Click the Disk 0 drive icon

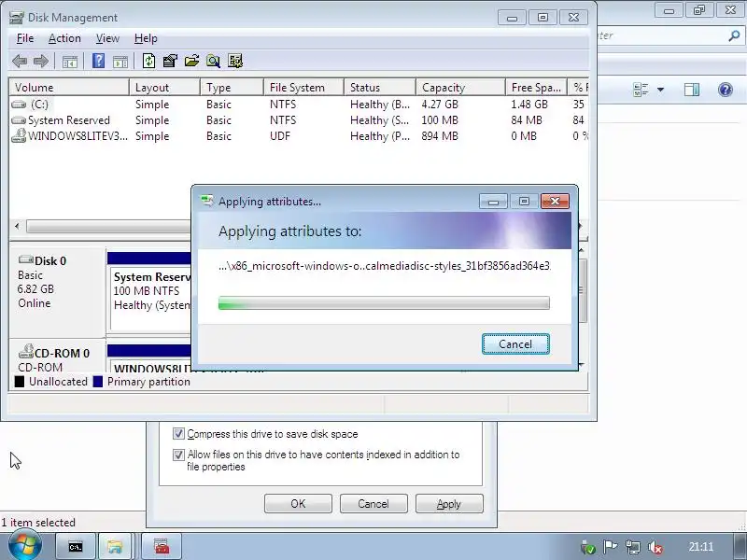[x=26, y=259]
